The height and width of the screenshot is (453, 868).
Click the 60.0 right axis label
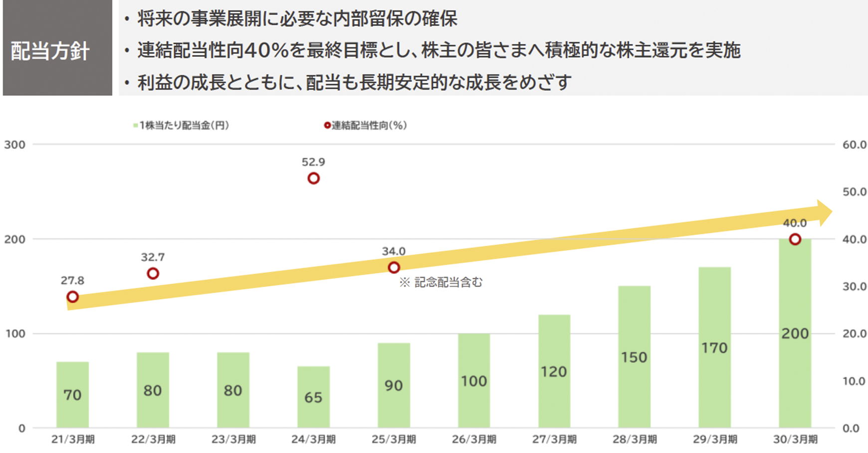[854, 145]
